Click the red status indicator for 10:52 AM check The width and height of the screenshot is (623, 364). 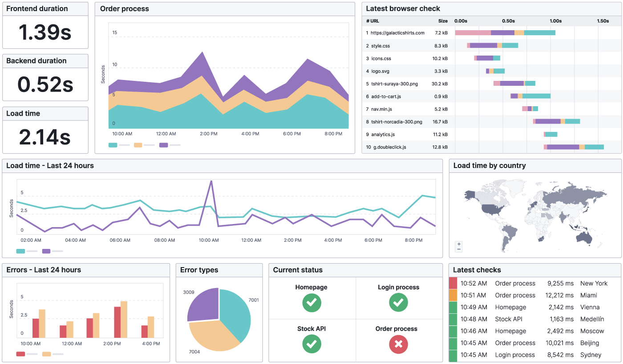point(453,283)
